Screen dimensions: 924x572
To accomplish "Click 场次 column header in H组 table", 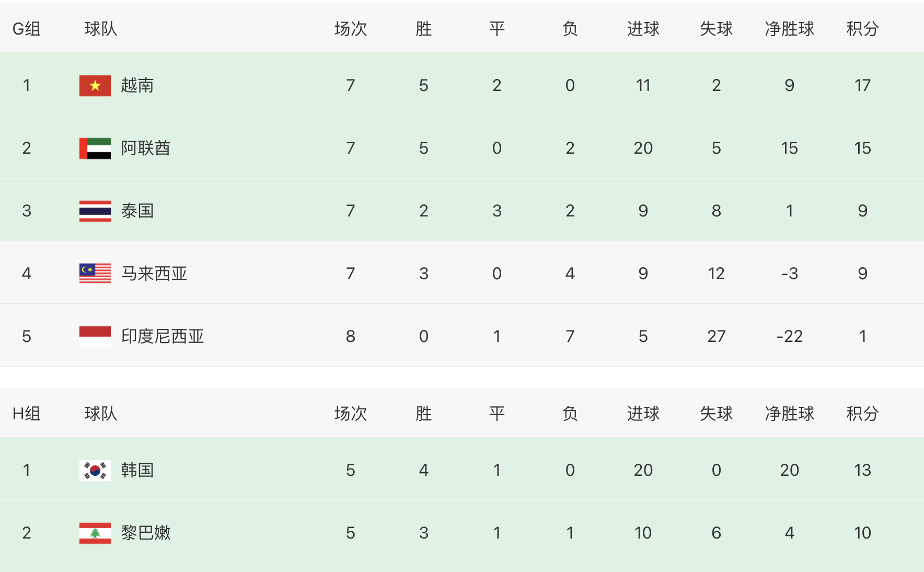I will click(x=350, y=414).
